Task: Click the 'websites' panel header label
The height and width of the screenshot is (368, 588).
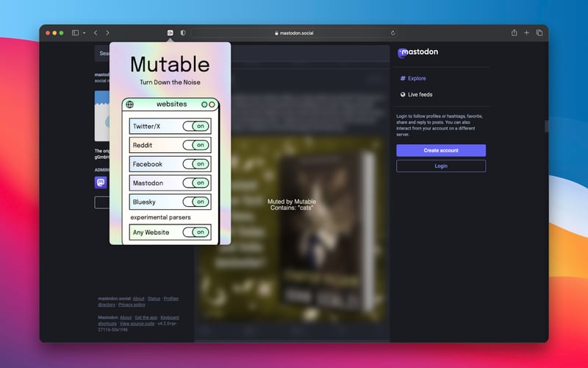Action: 172,104
